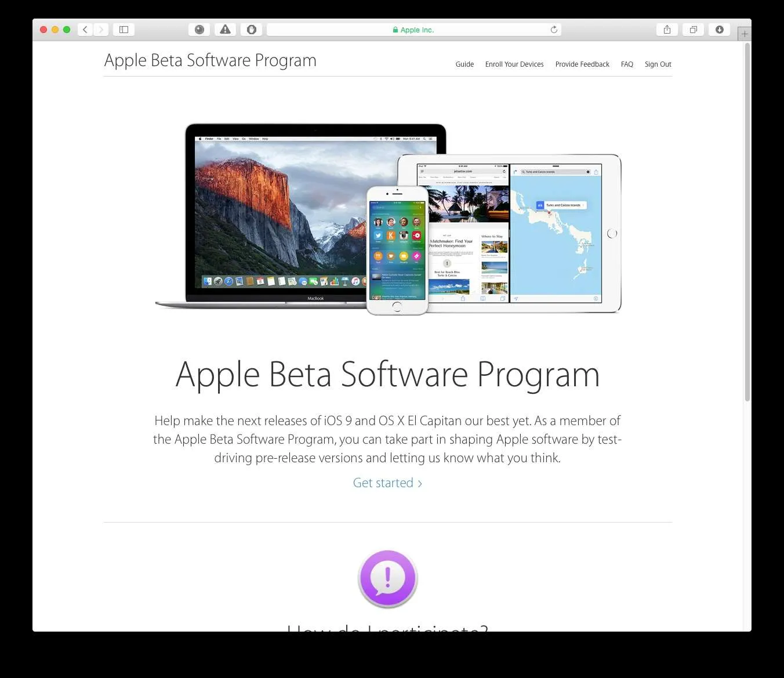Click the warning triangle extension icon
The height and width of the screenshot is (678, 784).
pyautogui.click(x=225, y=30)
